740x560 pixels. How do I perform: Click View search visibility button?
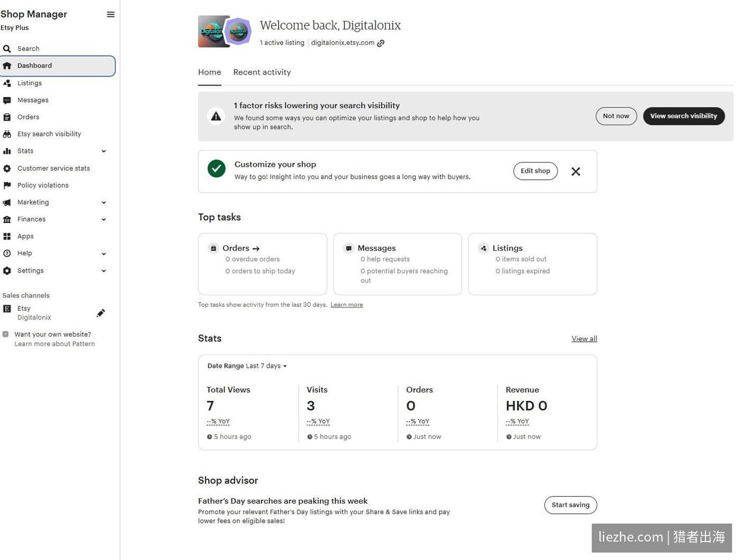click(684, 116)
